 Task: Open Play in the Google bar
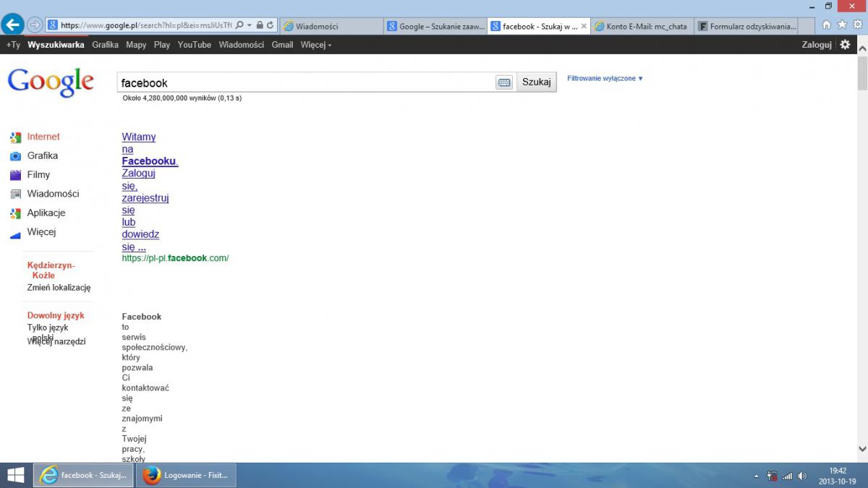click(x=162, y=45)
